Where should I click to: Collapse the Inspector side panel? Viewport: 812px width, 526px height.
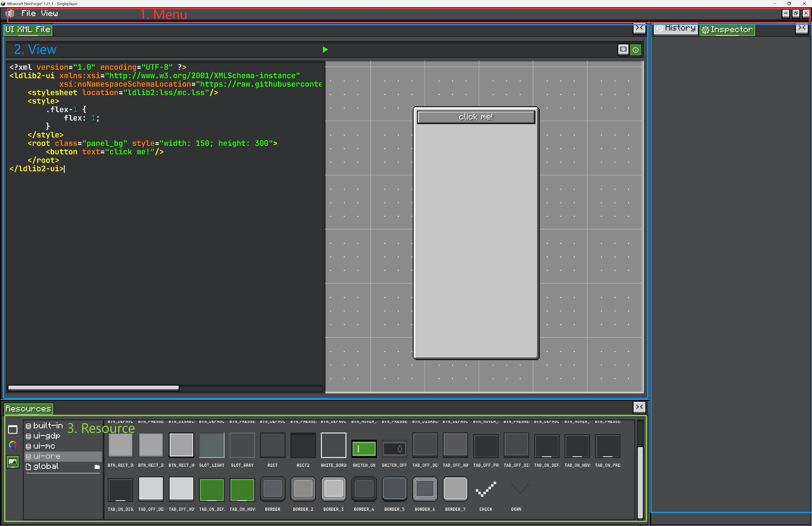802,28
